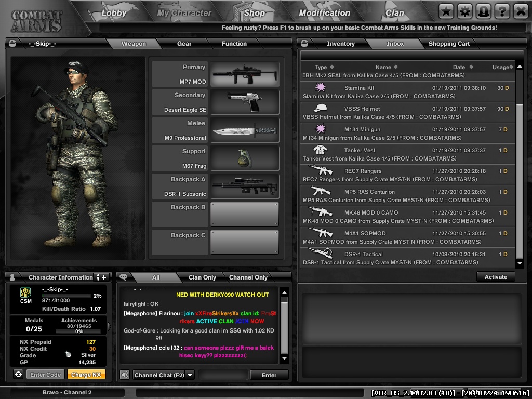
Task: Select the empty Backpack C slot
Action: (x=245, y=242)
